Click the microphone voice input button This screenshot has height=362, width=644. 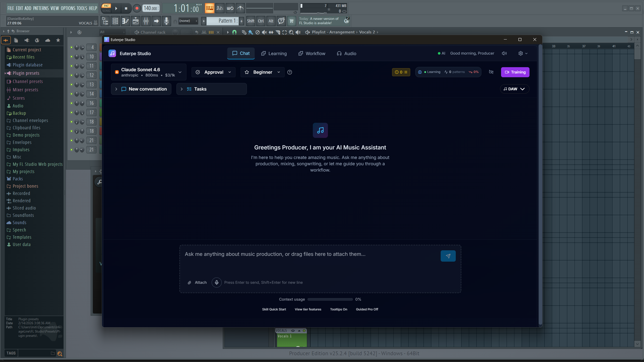tap(216, 283)
